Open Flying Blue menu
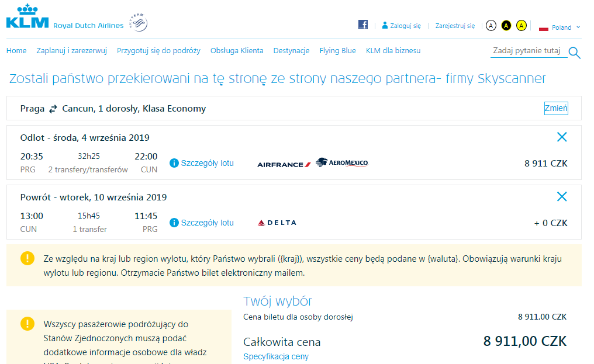594x364 pixels. (337, 51)
